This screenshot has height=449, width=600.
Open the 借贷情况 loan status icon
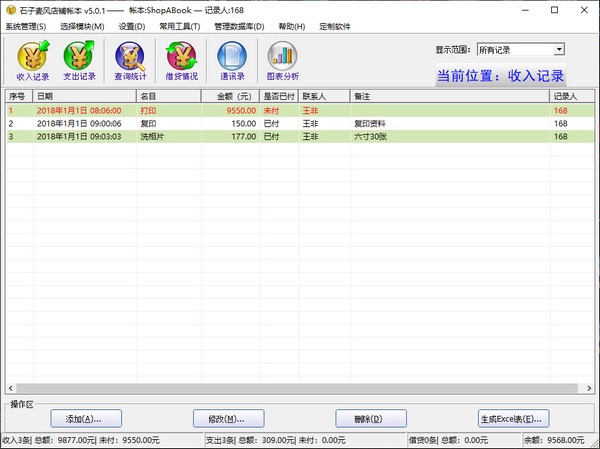[x=181, y=59]
